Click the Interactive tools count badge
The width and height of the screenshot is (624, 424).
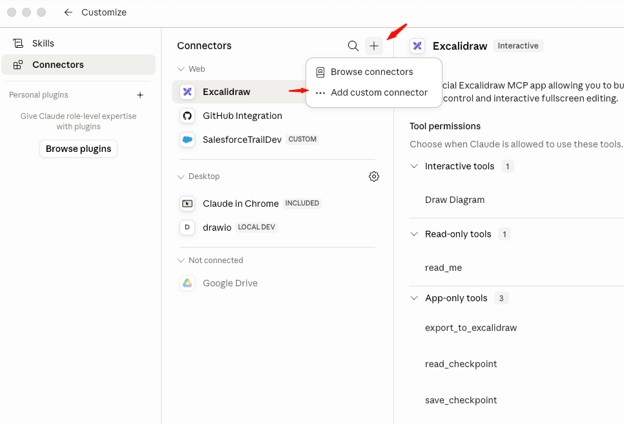pos(507,166)
